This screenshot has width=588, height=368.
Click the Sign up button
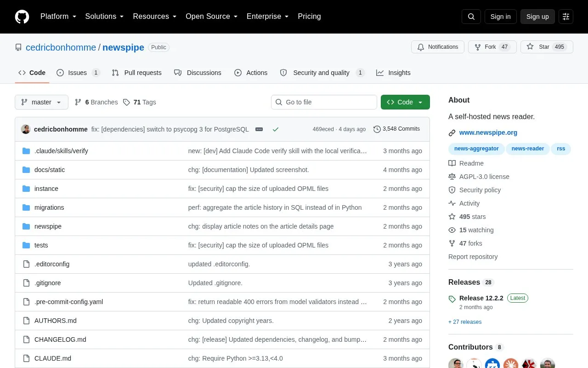pyautogui.click(x=537, y=17)
